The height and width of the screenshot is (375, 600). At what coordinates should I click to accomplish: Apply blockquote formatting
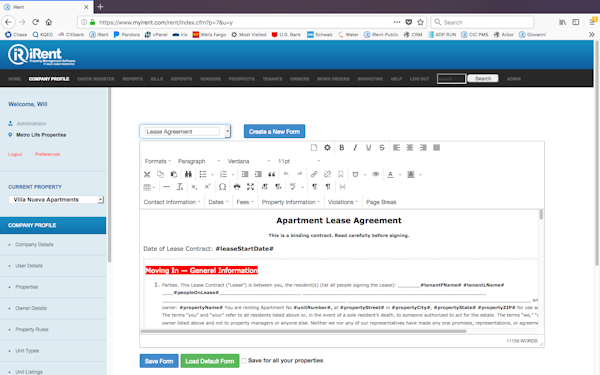tap(272, 174)
